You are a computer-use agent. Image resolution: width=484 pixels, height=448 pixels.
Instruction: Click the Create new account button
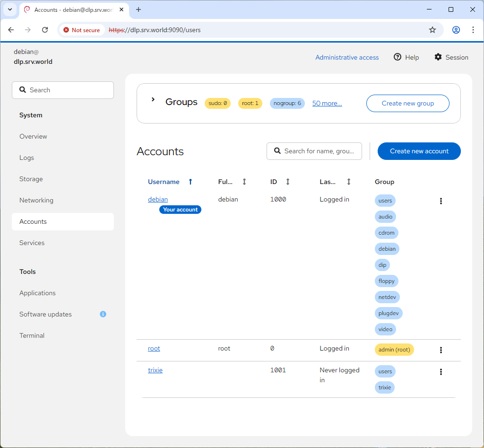[x=419, y=151]
